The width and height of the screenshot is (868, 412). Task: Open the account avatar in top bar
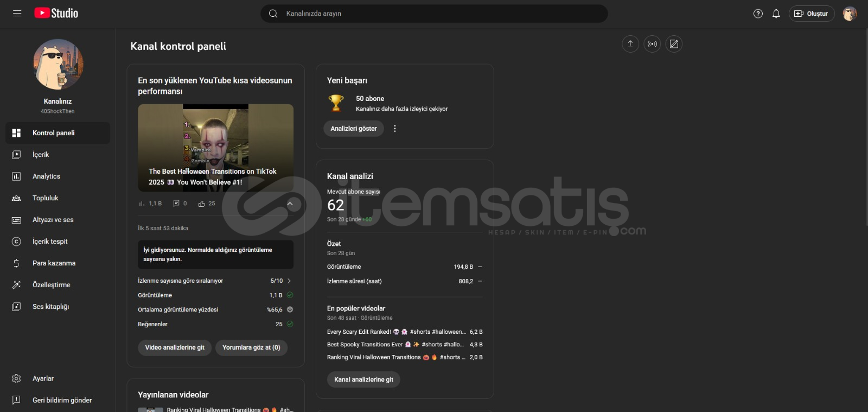click(849, 14)
